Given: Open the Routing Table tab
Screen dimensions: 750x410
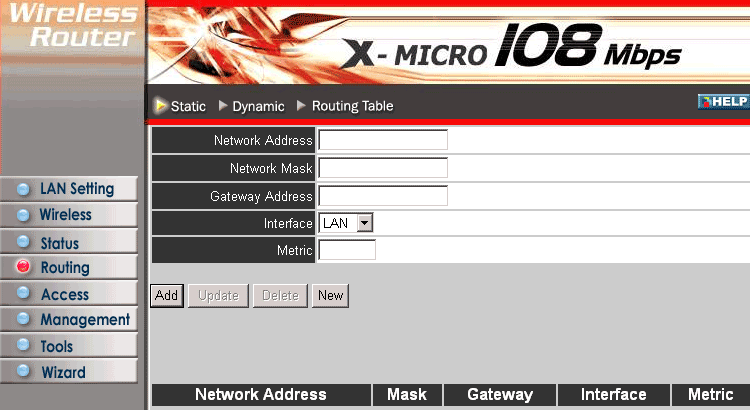Looking at the screenshot, I should tap(353, 106).
